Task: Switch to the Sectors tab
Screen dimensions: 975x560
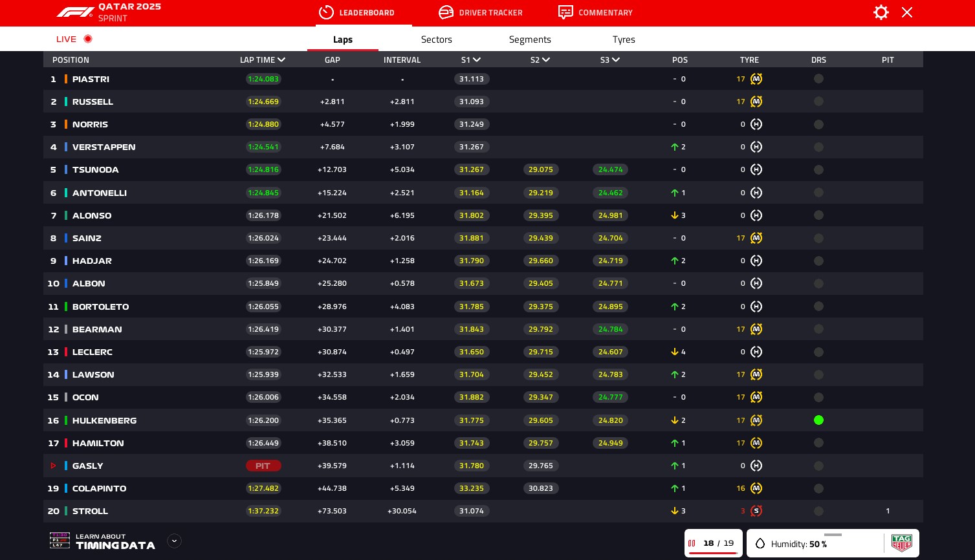Action: click(x=436, y=39)
